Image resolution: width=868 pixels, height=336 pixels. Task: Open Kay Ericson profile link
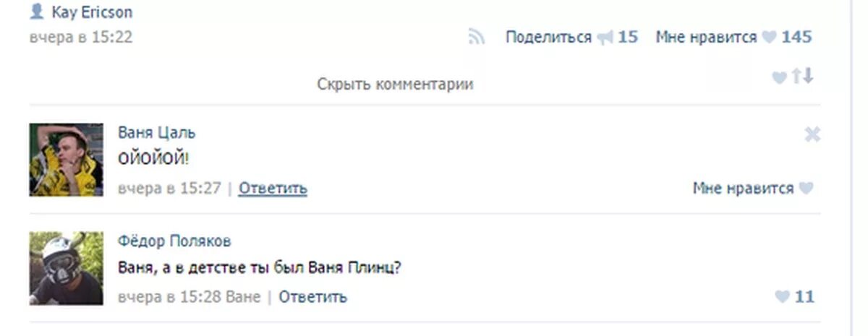(x=92, y=12)
